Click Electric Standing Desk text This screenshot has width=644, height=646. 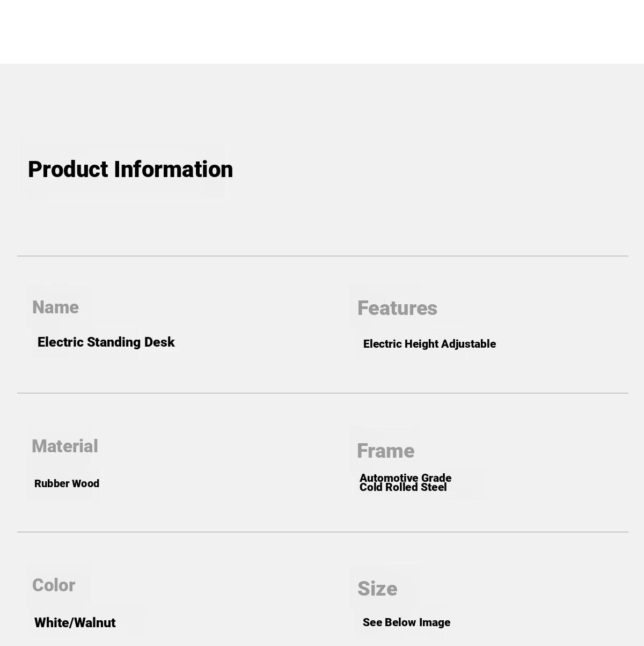(x=106, y=342)
